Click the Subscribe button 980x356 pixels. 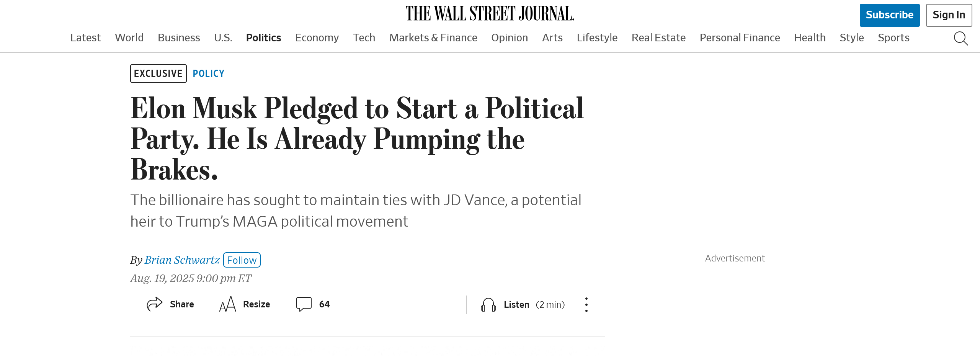coord(890,15)
